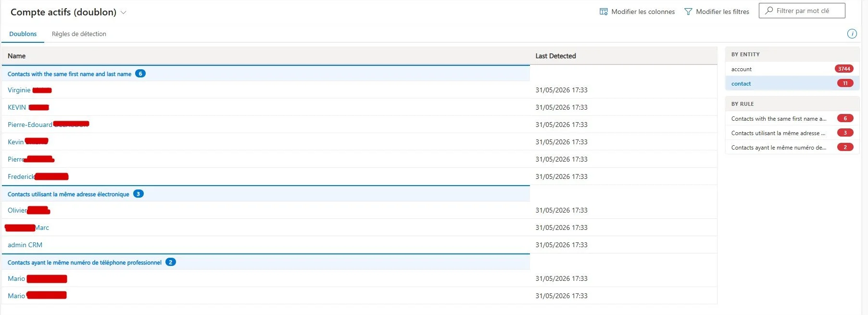868x315 pixels.
Task: Filter by the contact entity
Action: point(792,83)
